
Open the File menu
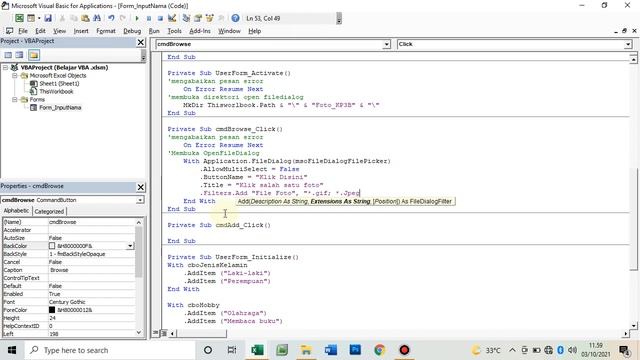click(x=23, y=31)
